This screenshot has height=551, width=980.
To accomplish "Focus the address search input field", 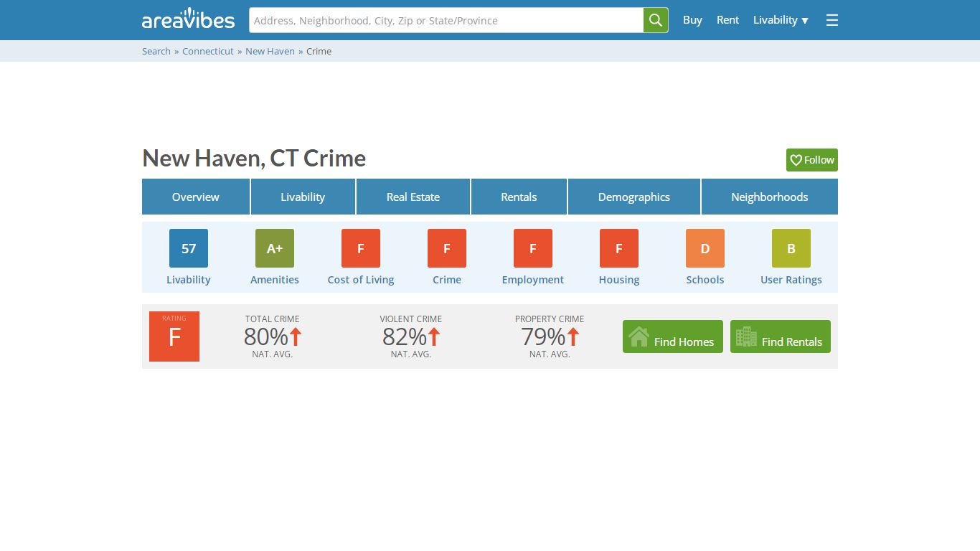I will point(446,20).
